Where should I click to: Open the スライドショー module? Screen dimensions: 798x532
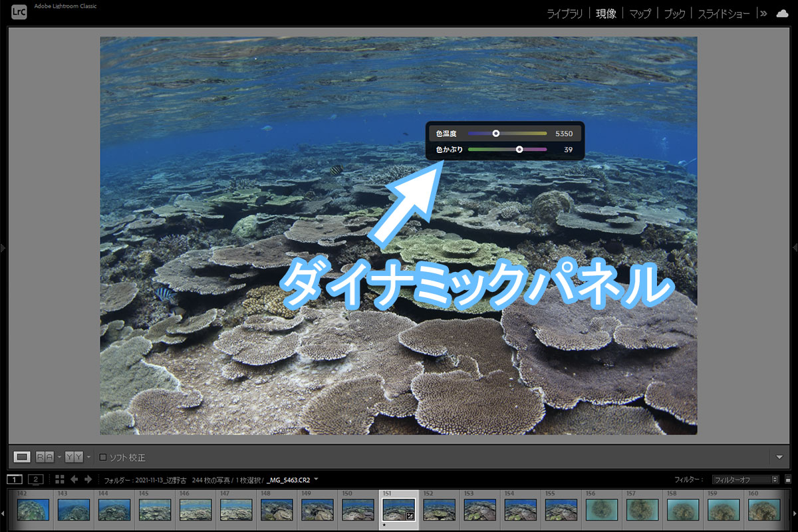[724, 13]
